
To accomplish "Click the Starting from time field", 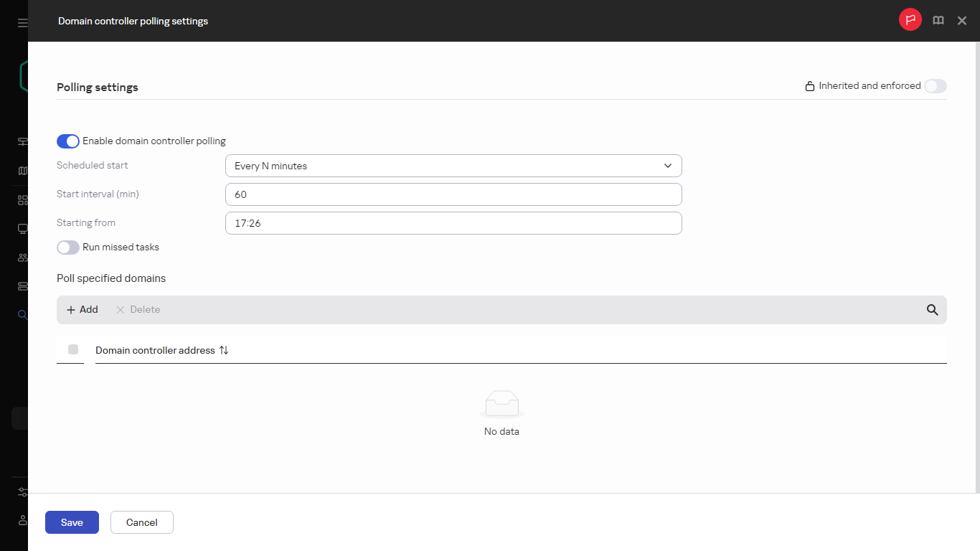I will pyautogui.click(x=453, y=223).
